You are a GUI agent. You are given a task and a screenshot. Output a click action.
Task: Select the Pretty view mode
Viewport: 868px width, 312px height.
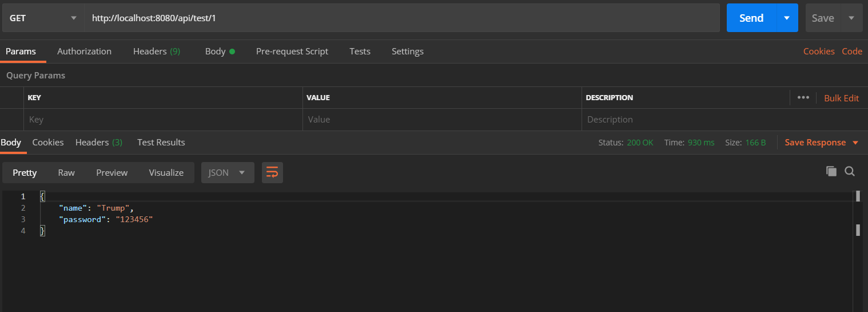(25, 172)
